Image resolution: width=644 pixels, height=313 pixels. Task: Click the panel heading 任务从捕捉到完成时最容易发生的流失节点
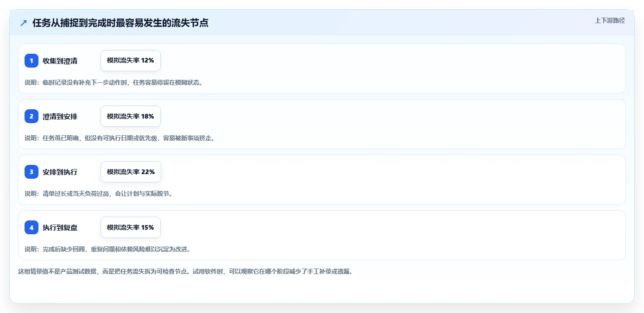click(x=120, y=23)
